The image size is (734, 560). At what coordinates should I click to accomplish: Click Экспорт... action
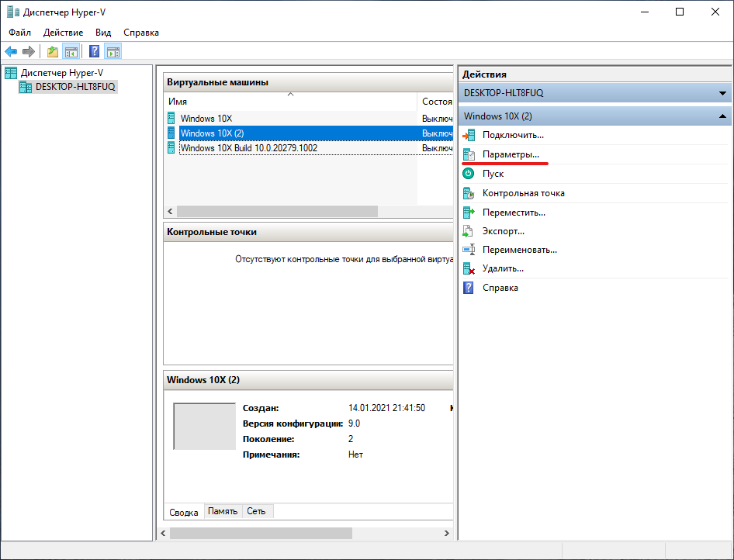504,231
